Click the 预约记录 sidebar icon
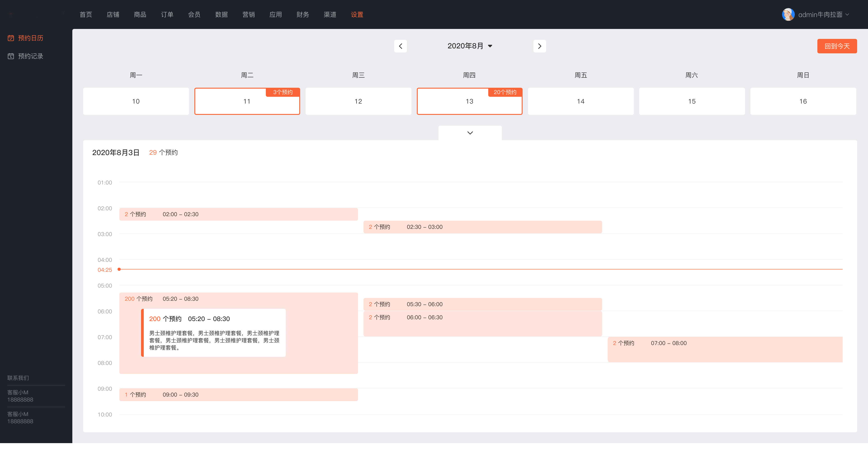 coord(11,56)
